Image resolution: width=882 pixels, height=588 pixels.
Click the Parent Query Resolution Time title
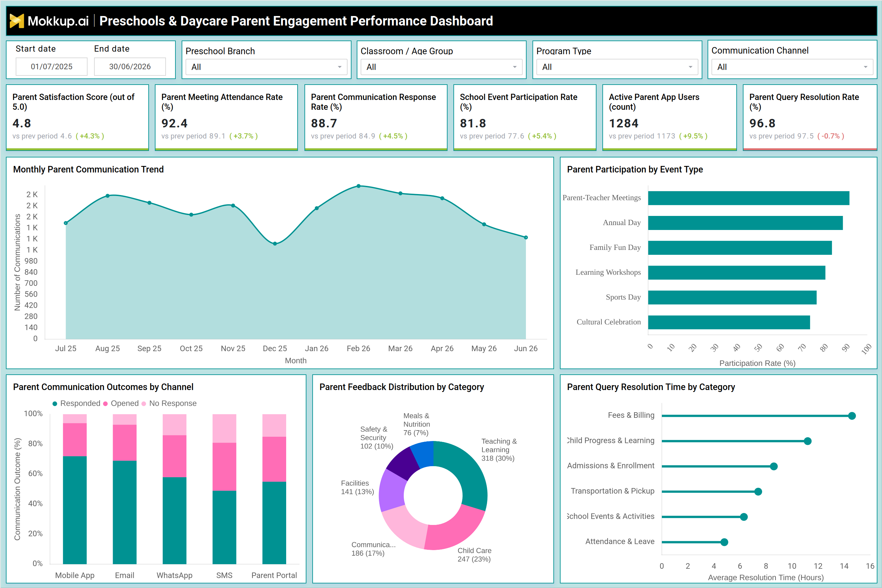pyautogui.click(x=651, y=387)
